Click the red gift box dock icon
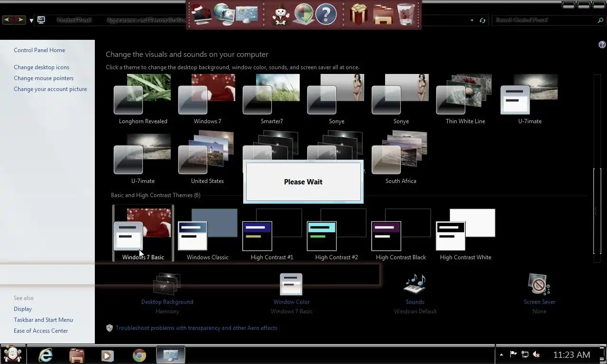Image resolution: width=607 pixels, height=364 pixels. tap(359, 14)
